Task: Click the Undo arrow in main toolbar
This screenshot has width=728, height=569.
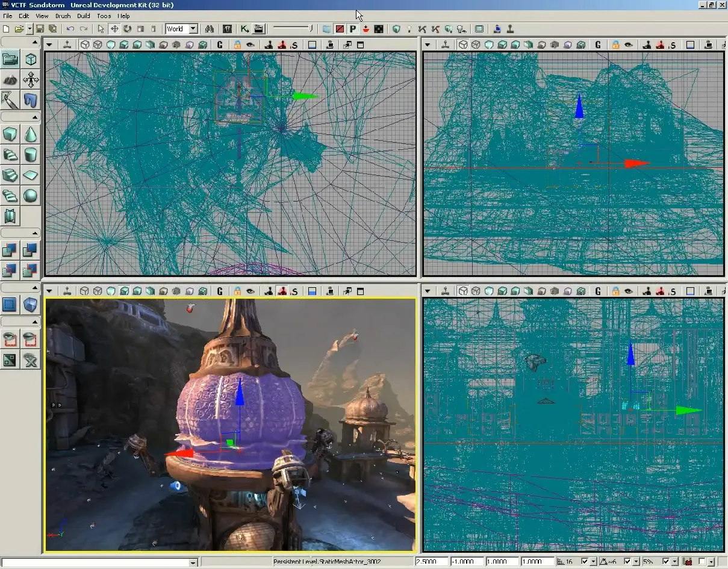Action: (x=70, y=28)
